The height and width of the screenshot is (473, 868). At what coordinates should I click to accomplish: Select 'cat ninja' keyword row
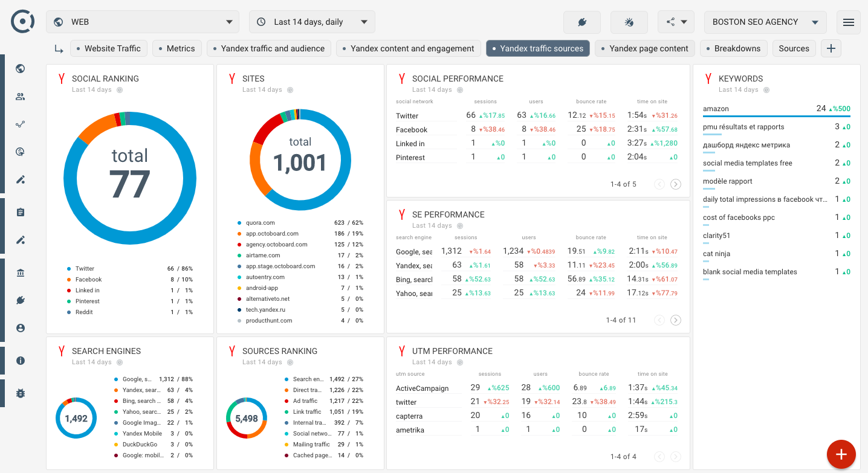777,254
